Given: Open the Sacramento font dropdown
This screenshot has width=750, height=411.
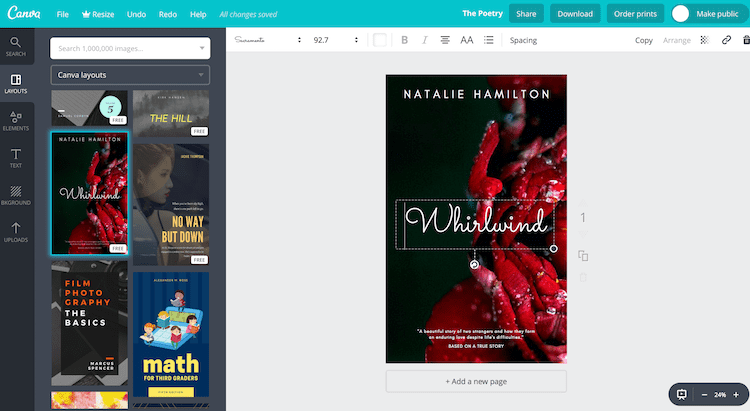Looking at the screenshot, I should point(268,40).
